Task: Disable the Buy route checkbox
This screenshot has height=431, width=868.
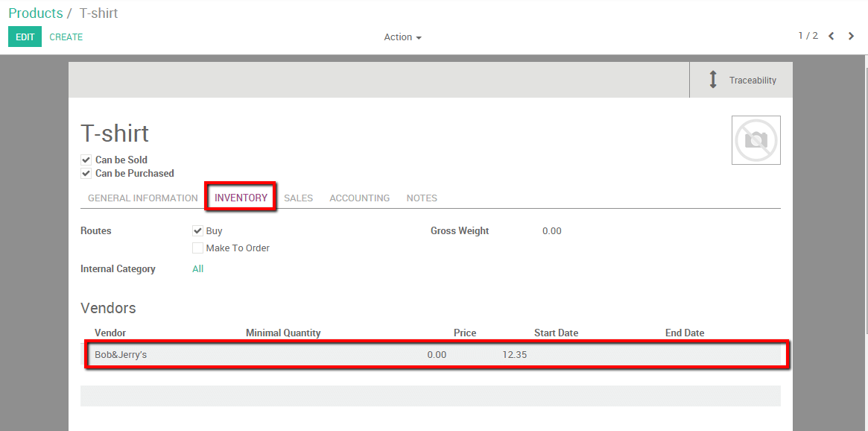Action: tap(198, 230)
